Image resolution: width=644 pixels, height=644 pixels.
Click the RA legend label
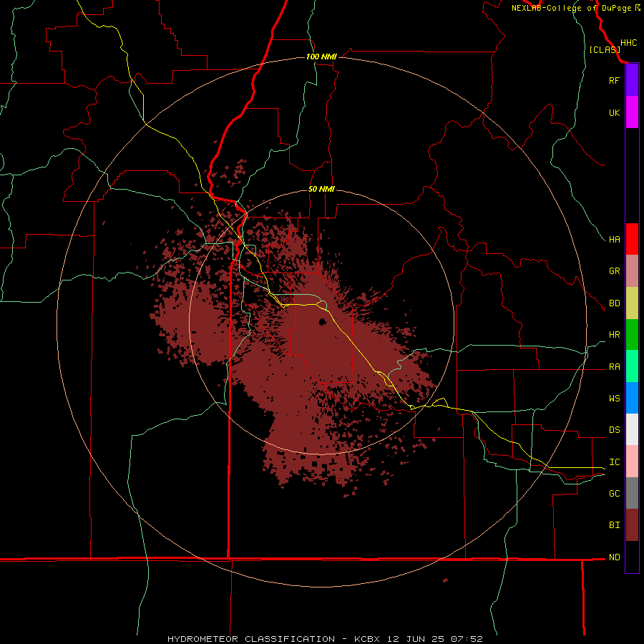coord(614,367)
